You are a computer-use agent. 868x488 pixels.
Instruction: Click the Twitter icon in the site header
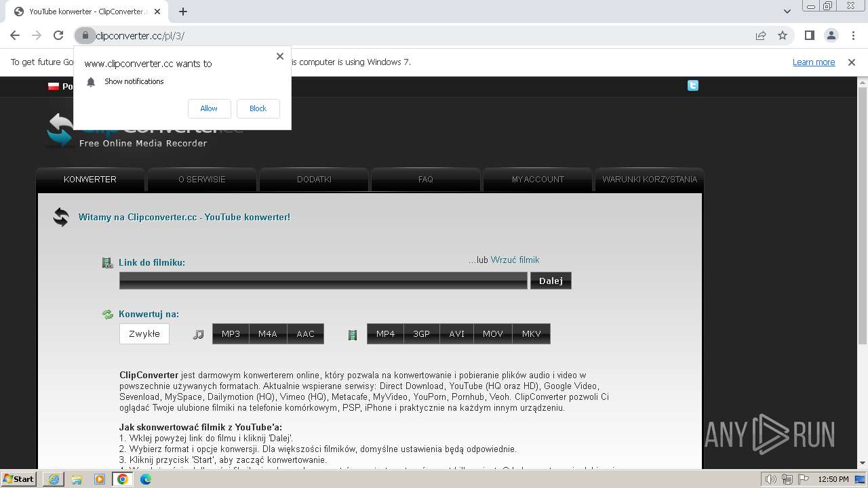(692, 85)
